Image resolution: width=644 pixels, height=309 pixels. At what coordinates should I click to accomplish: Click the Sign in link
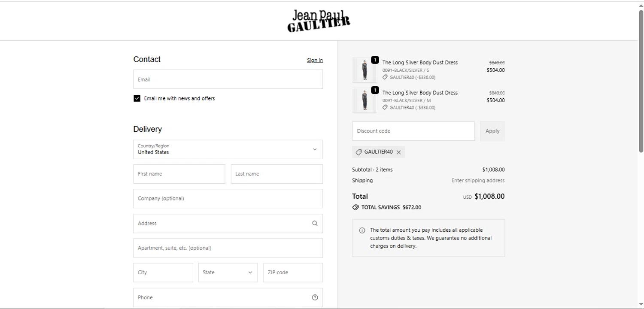coord(315,60)
